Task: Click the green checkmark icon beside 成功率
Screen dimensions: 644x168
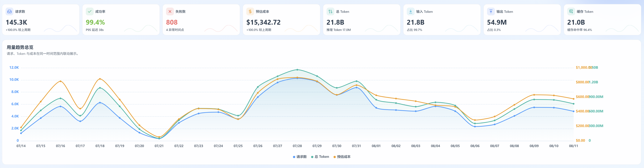Action: (90, 11)
